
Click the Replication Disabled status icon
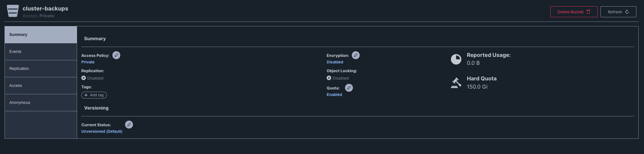(x=84, y=78)
